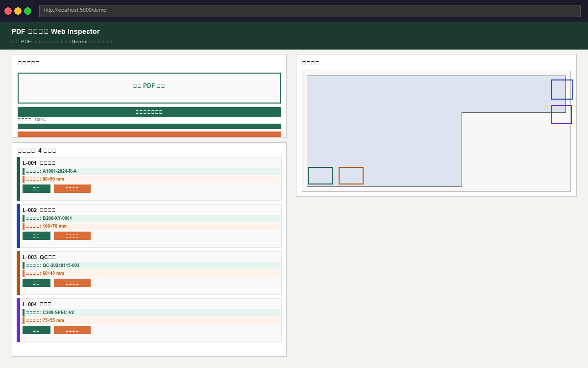Viewport: 588px width, 368px height.
Task: Select the blue-outlined box on the drawing canvas
Action: pos(562,89)
